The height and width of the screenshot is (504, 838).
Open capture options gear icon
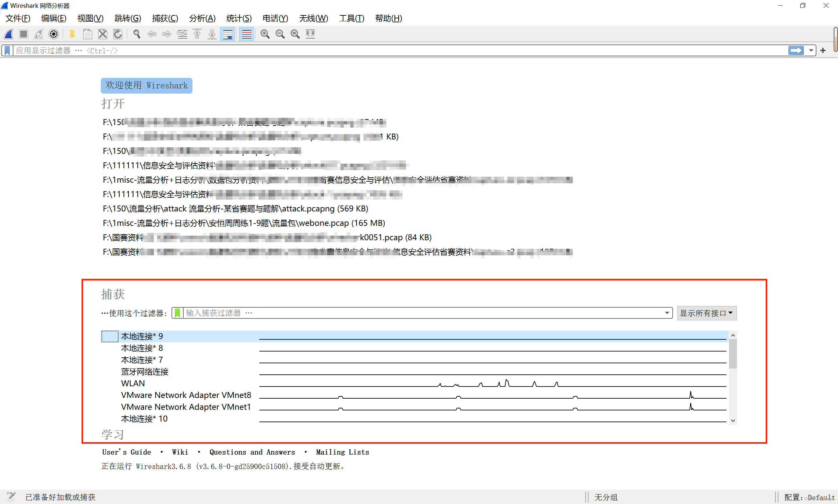[54, 34]
